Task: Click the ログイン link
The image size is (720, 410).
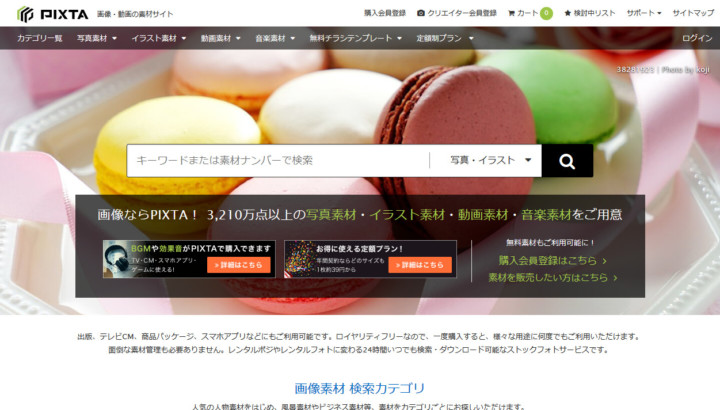Action: coord(697,38)
